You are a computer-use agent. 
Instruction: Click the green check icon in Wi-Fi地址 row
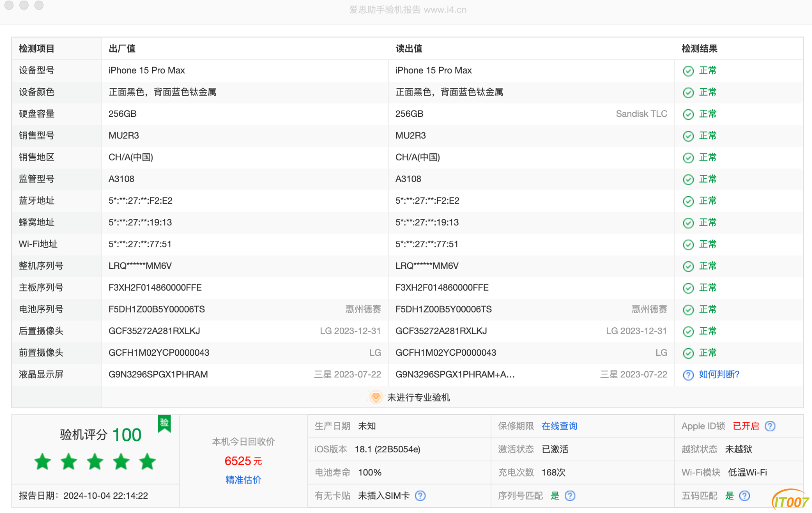pyautogui.click(x=688, y=245)
